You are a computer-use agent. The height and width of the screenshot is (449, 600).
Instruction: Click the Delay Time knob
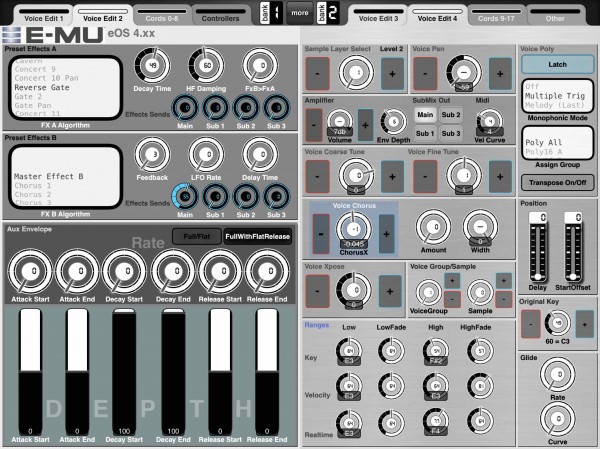(x=260, y=155)
